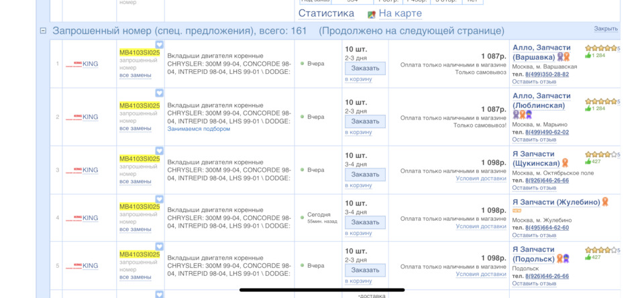Open все замены in Подольск row
644x298 pixels.
135,277
